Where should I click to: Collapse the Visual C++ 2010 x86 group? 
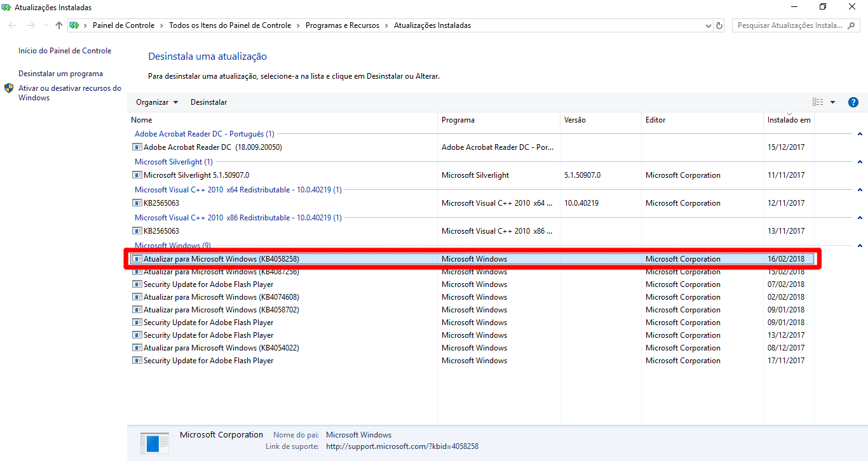pyautogui.click(x=860, y=218)
